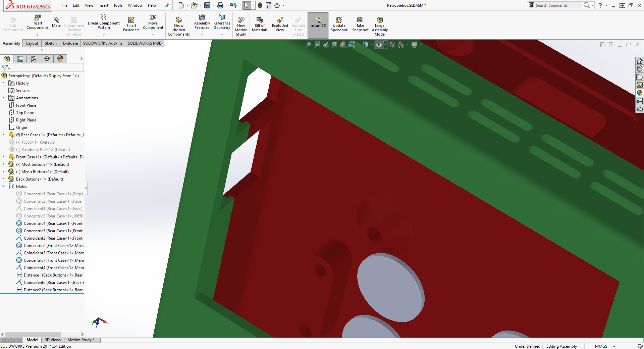Click the New document icon
This screenshot has height=349, width=644.
(181, 5)
